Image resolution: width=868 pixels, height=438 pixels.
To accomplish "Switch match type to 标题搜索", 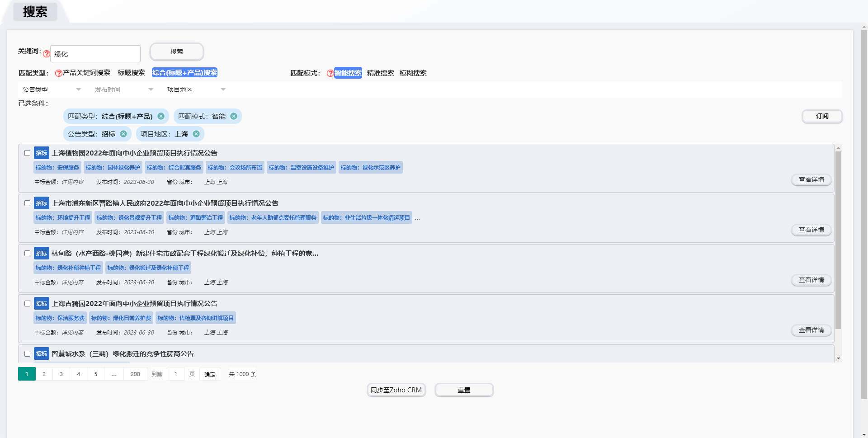I will click(x=131, y=73).
